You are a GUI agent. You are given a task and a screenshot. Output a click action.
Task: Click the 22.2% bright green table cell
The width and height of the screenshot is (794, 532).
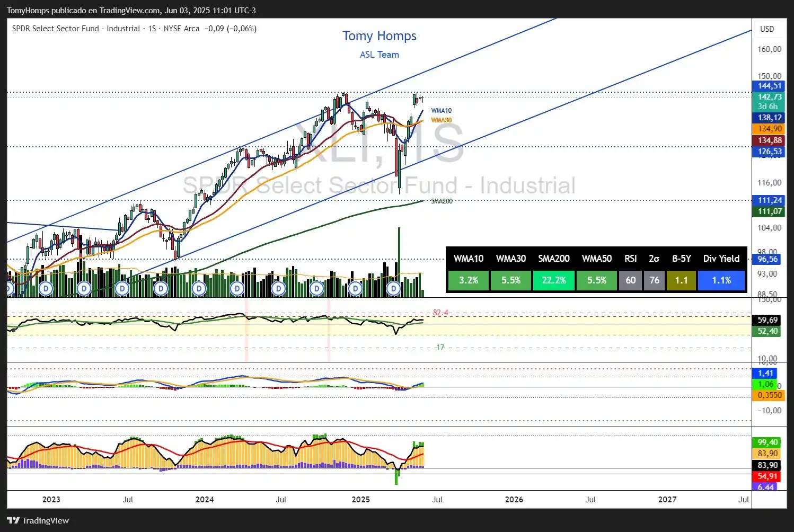pyautogui.click(x=554, y=280)
